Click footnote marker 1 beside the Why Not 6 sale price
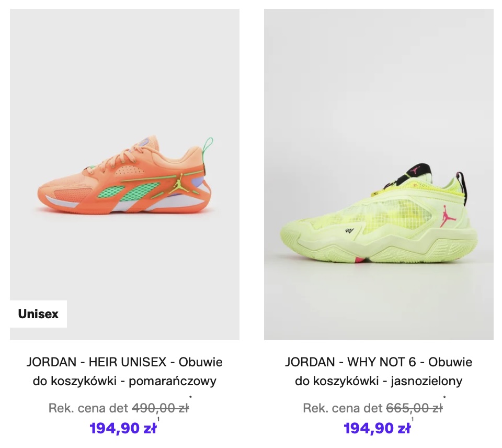Image resolution: width=502 pixels, height=448 pixels. (413, 419)
